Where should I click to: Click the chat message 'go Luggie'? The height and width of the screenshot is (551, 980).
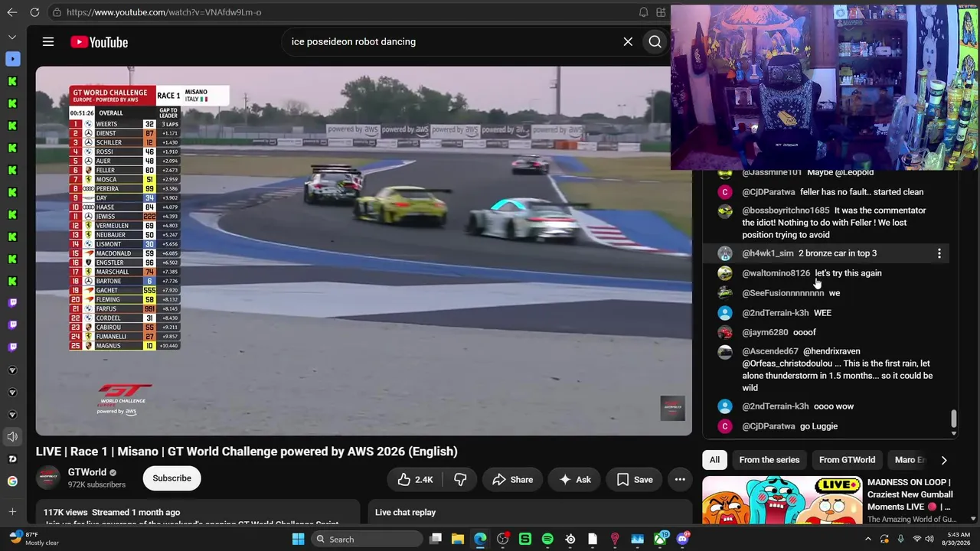point(819,426)
